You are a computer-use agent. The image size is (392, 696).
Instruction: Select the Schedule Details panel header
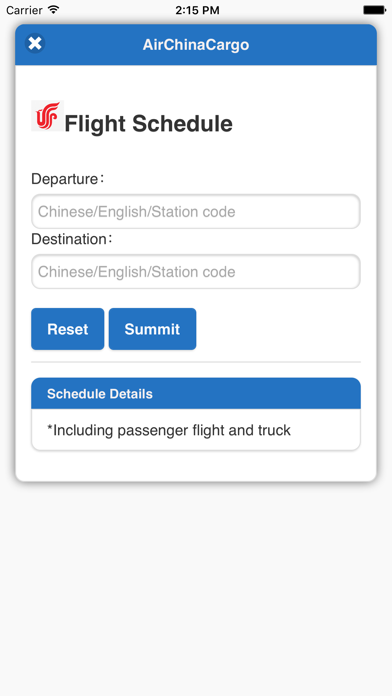[x=196, y=393]
